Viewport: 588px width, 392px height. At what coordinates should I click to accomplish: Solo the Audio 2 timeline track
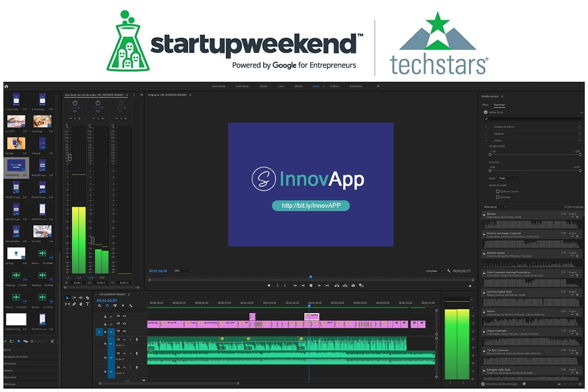(x=130, y=353)
